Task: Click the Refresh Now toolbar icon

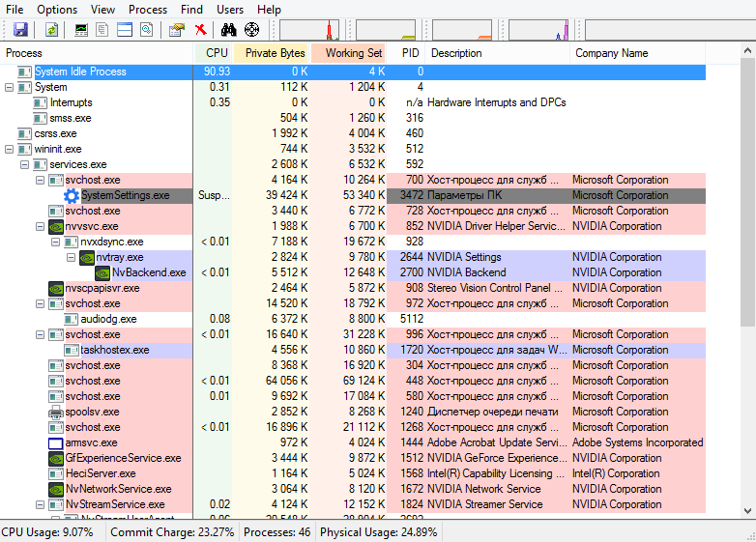Action: 51,30
